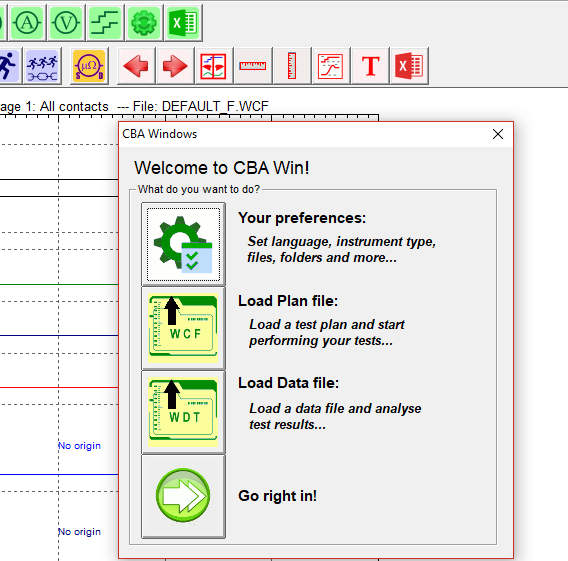Click the green step waveform icon
This screenshot has height=561, width=568.
point(105,22)
